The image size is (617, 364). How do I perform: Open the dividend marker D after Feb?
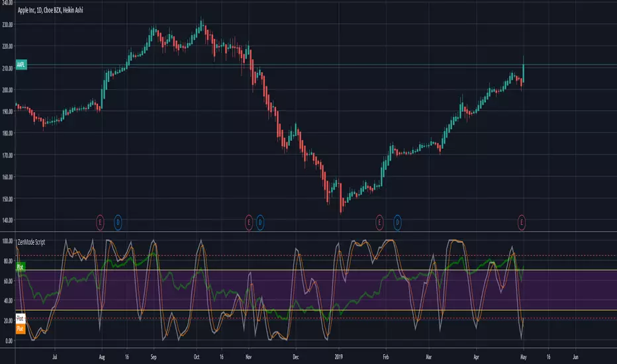coord(397,222)
